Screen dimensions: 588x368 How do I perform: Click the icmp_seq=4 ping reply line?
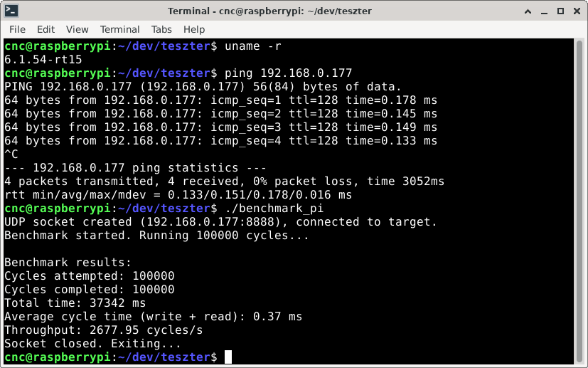coord(220,140)
